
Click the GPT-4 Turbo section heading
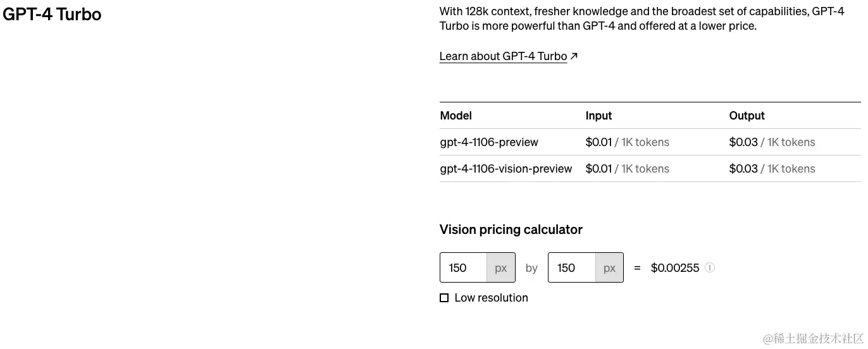tap(52, 14)
